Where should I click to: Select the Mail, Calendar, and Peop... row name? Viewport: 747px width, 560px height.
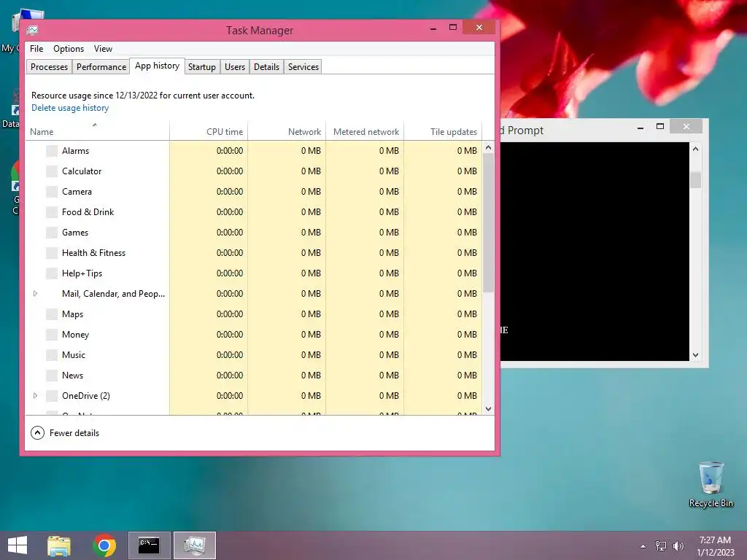click(113, 294)
